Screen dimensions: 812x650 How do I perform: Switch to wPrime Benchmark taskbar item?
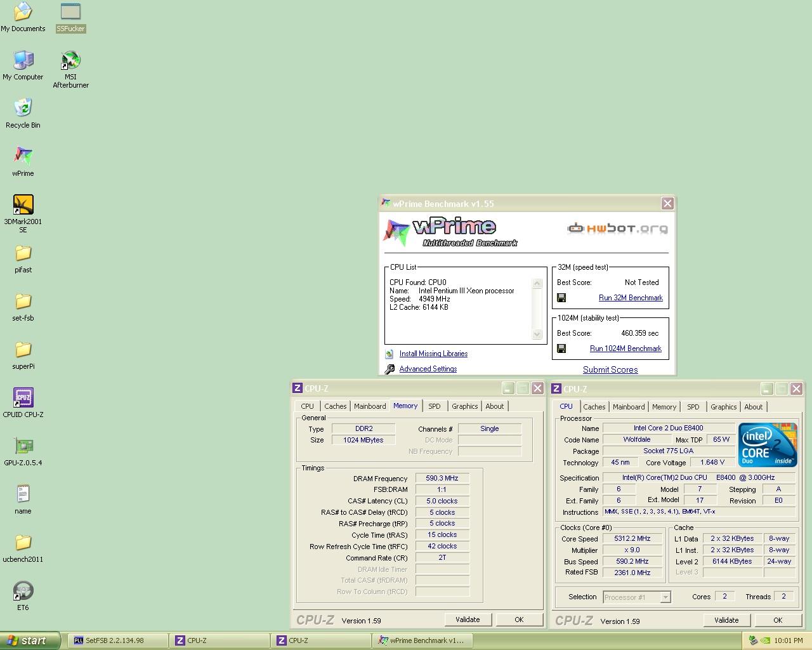click(423, 640)
